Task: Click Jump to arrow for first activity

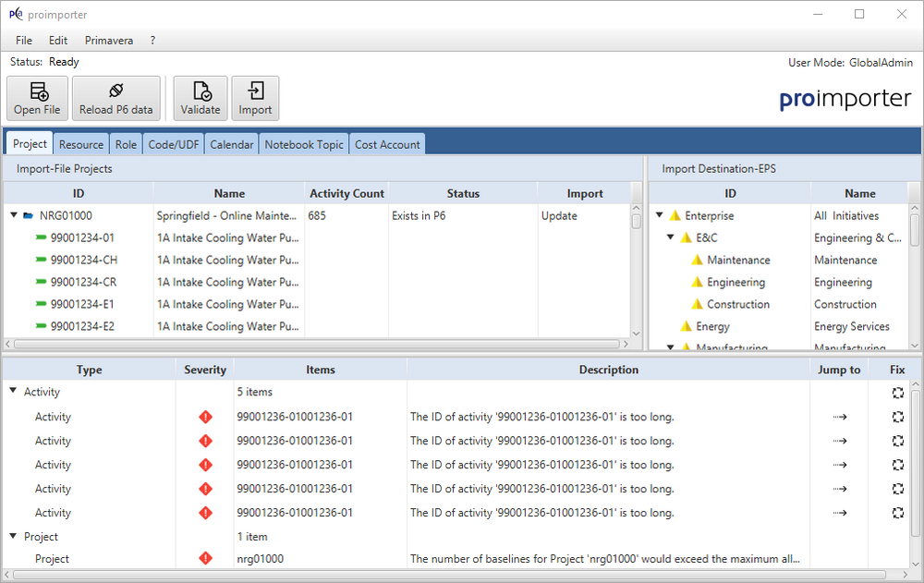Action: [839, 417]
